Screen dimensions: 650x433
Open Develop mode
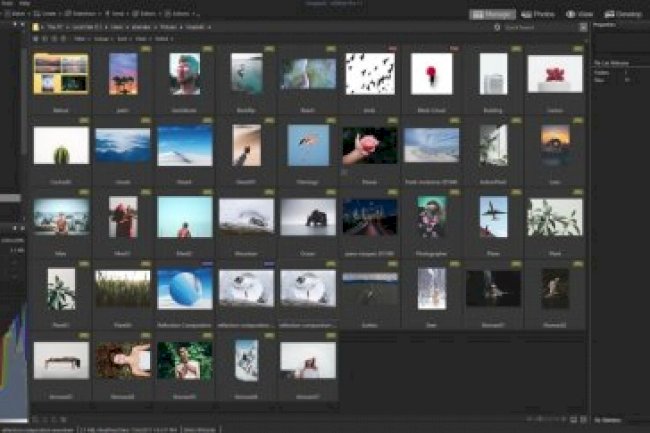point(621,15)
